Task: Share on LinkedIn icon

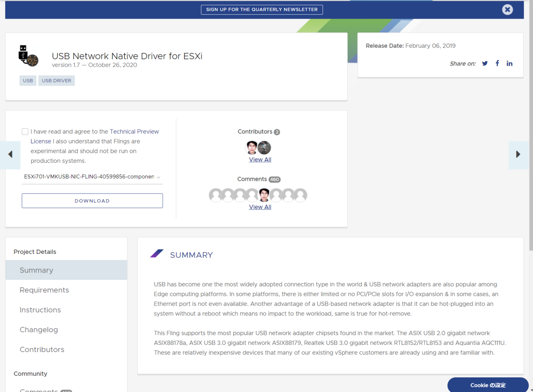Action: [509, 63]
